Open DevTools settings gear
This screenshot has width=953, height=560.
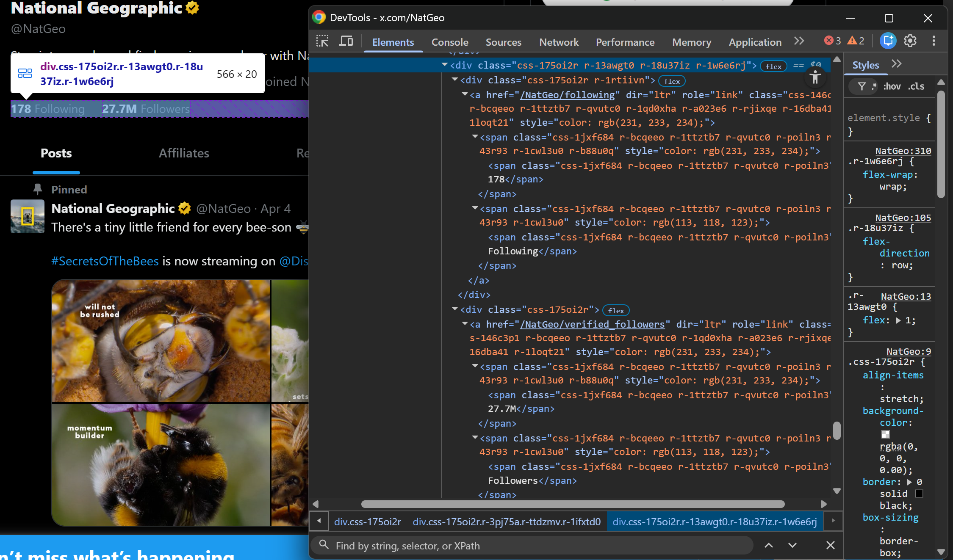point(910,41)
